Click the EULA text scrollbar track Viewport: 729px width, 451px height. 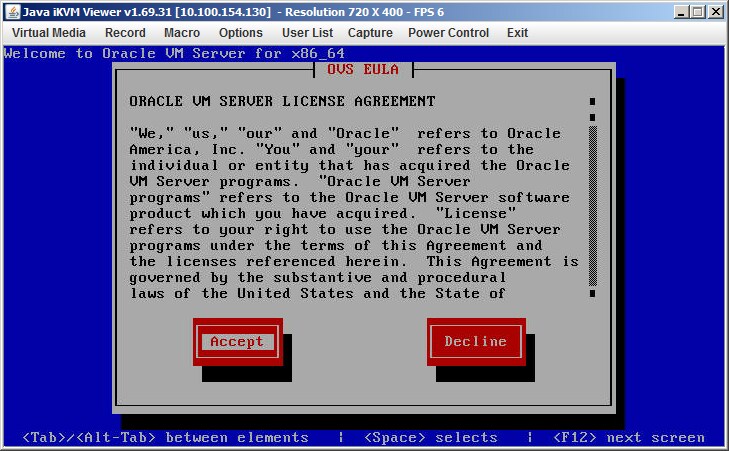pyautogui.click(x=593, y=205)
